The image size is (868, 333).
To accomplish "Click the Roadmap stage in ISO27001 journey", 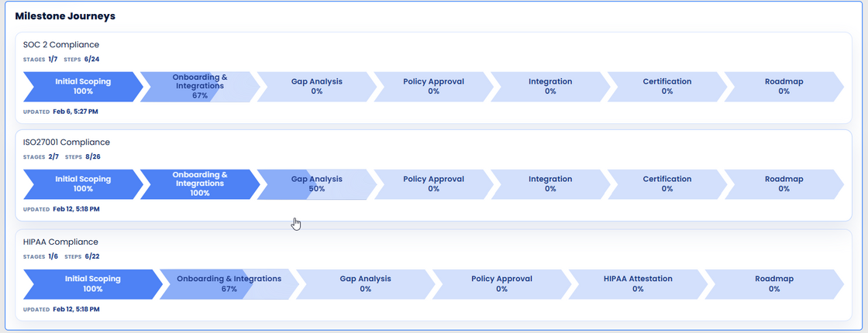I will (784, 184).
